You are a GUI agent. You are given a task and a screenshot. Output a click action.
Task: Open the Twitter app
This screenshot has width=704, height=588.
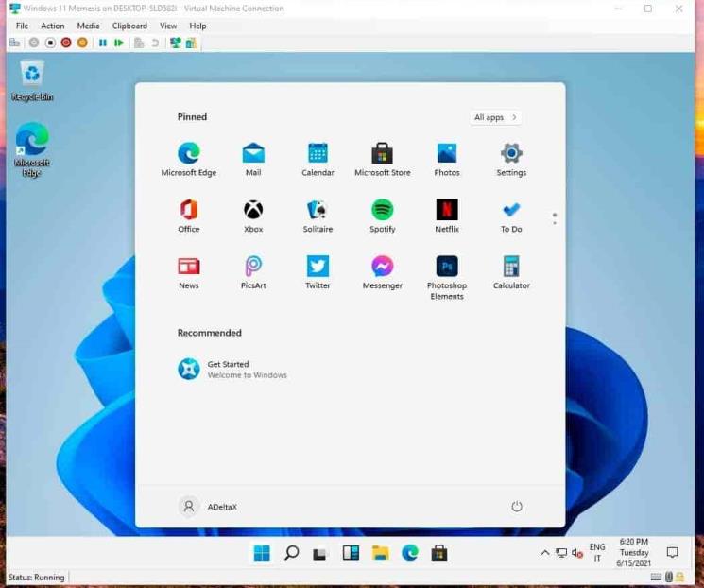click(x=318, y=272)
